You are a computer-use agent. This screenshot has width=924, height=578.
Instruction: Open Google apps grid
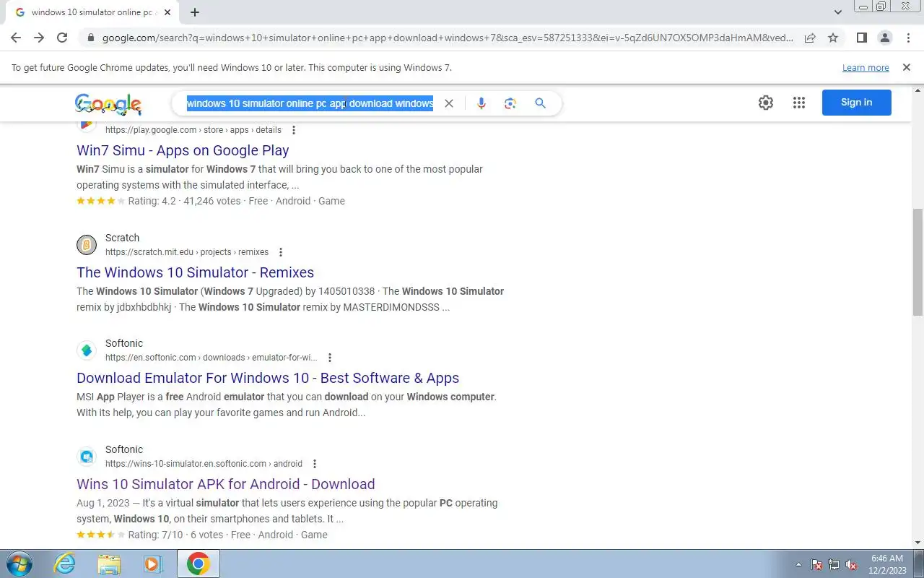798,103
